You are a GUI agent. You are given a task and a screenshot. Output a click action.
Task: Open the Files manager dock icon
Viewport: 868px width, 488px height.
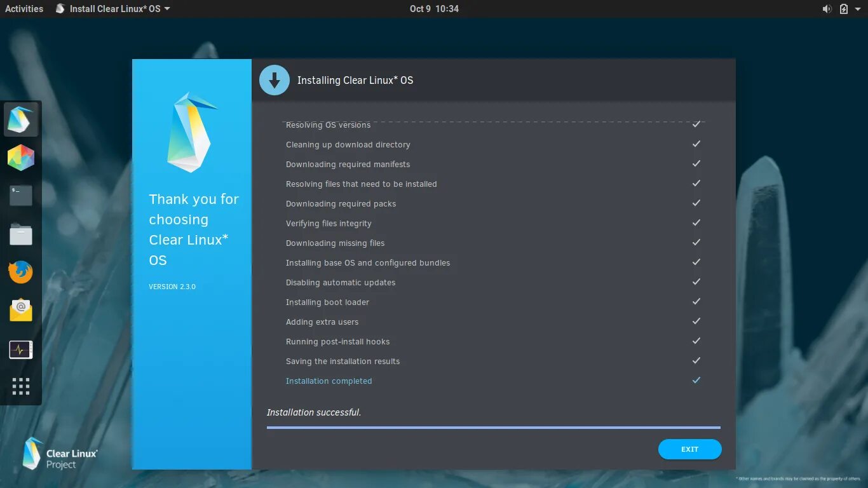point(21,234)
